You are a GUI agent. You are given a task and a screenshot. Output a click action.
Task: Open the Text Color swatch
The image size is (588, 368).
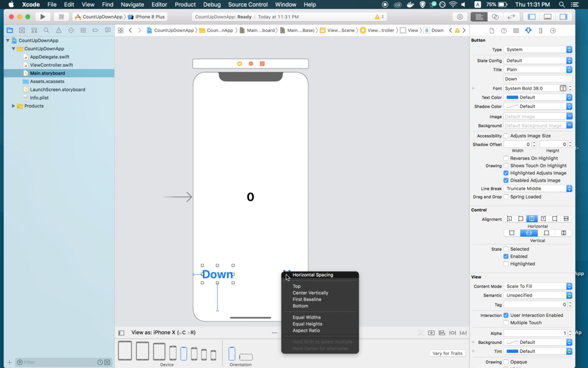[x=512, y=97]
